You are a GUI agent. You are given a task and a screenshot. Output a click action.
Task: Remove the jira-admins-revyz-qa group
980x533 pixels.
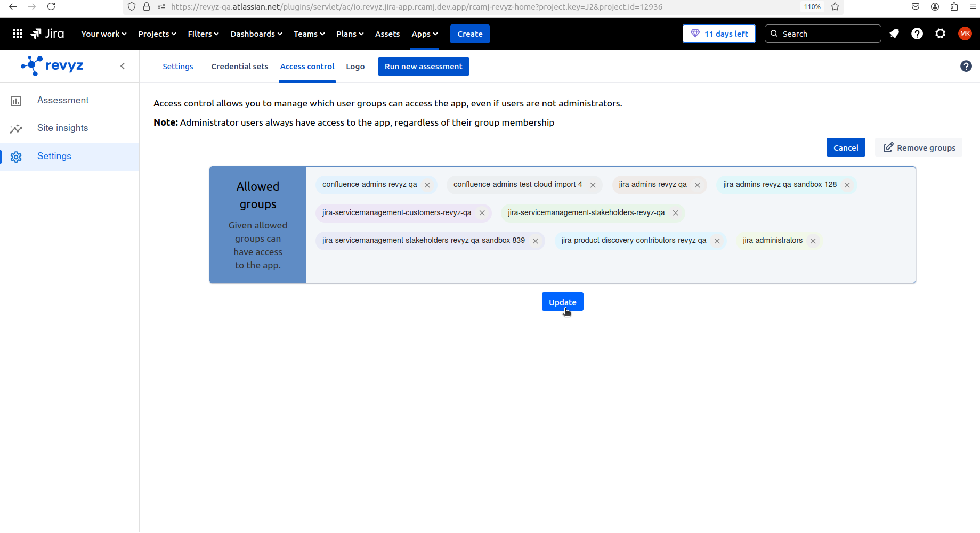698,185
